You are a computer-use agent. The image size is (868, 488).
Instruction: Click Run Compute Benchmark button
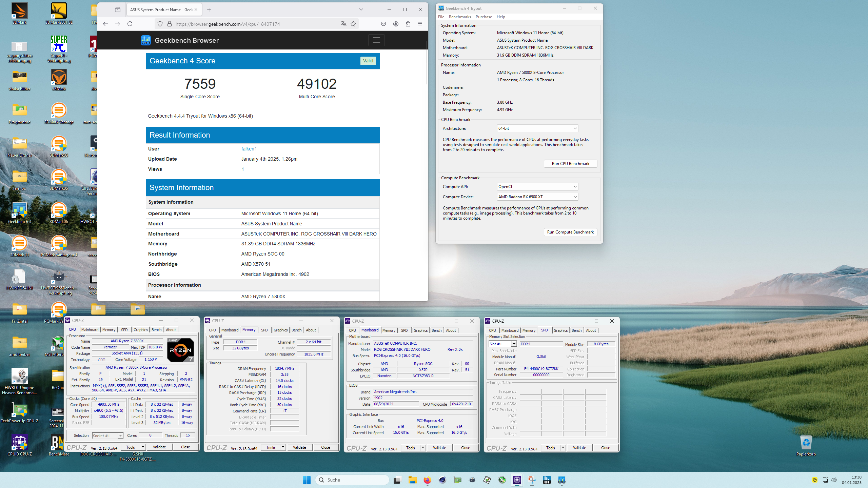coord(571,232)
